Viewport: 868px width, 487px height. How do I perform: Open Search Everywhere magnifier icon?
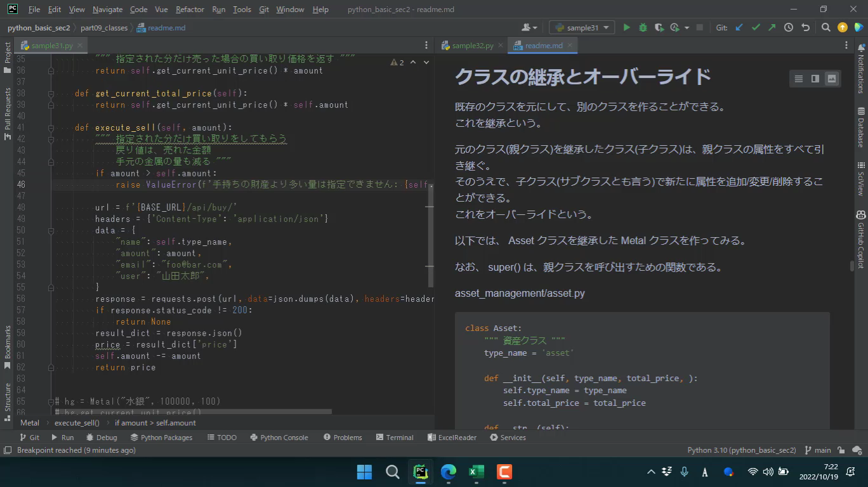tap(825, 27)
